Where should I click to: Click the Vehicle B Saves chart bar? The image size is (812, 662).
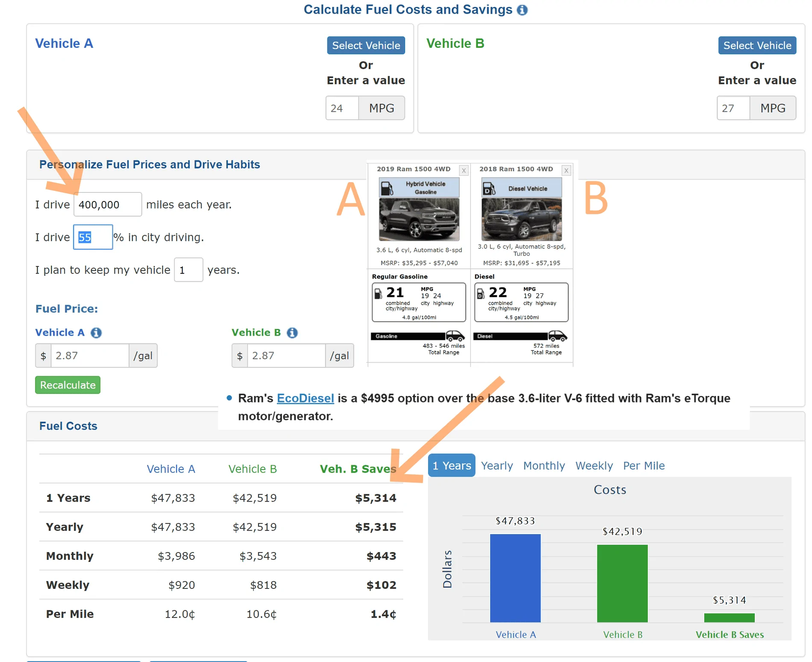pos(729,618)
